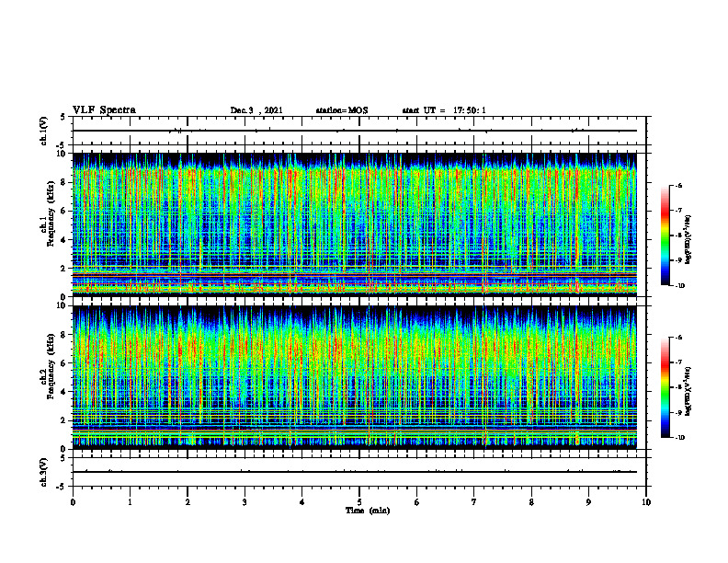Click the "2" kHz tick on ch.1 frequency axis

click(64, 268)
